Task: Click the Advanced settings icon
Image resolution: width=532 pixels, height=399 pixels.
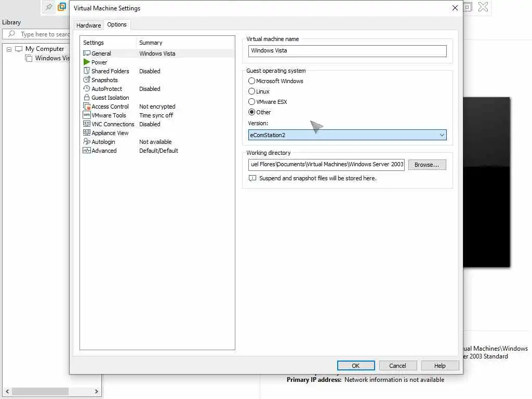Action: (87, 150)
